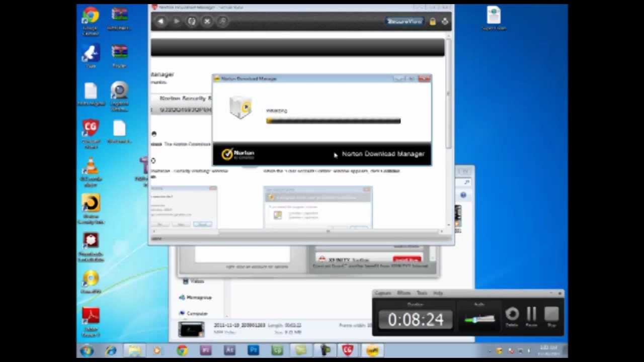Open Adobe Captivate from the taskbar

coord(277,350)
